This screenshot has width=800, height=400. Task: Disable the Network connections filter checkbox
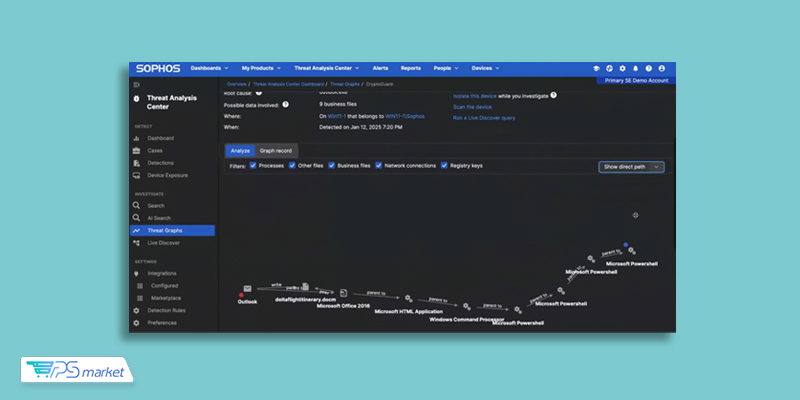tap(379, 166)
